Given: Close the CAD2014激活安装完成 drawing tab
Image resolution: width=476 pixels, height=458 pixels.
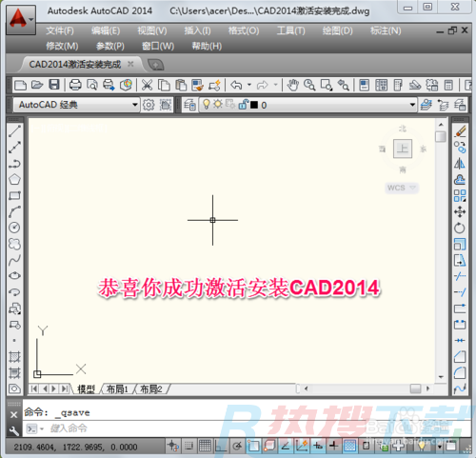Looking at the screenshot, I should point(130,64).
